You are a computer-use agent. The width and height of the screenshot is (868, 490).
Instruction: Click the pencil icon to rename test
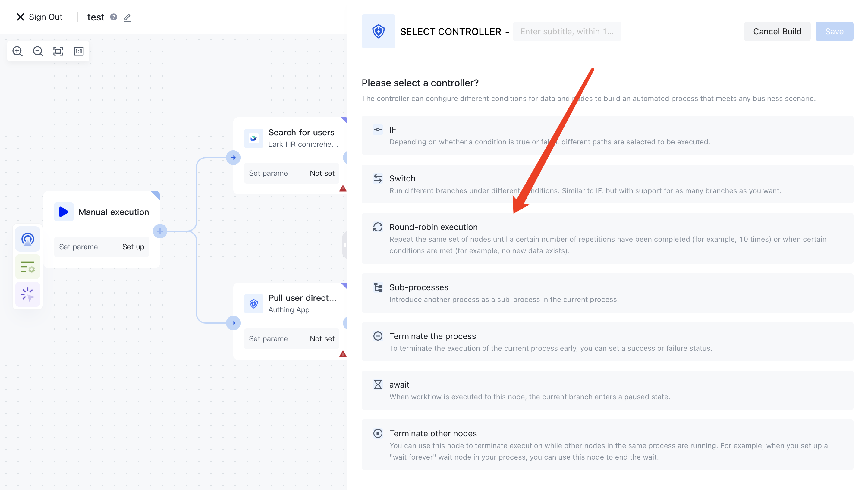(x=127, y=17)
